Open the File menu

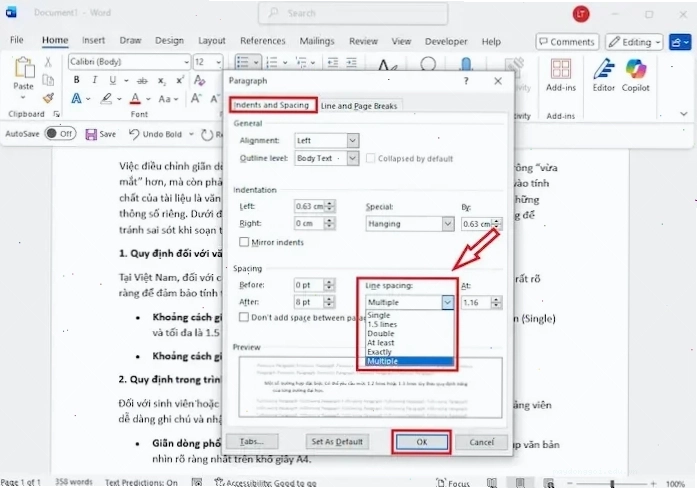[16, 40]
